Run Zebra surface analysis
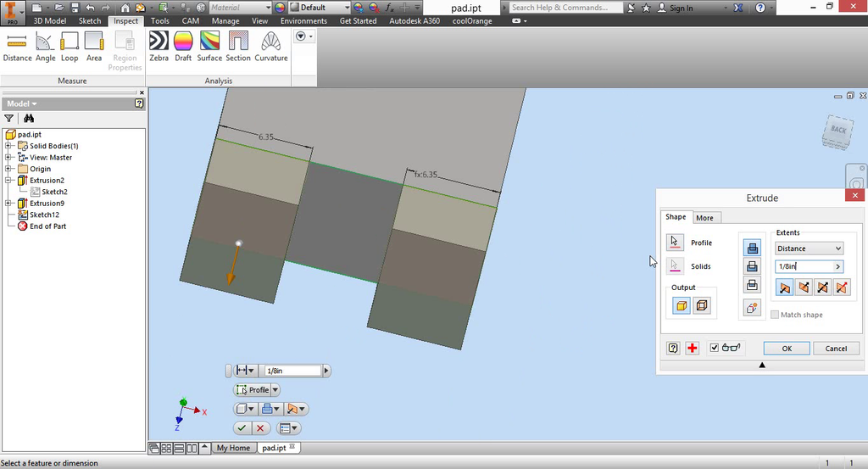The height and width of the screenshot is (469, 868). [159, 47]
